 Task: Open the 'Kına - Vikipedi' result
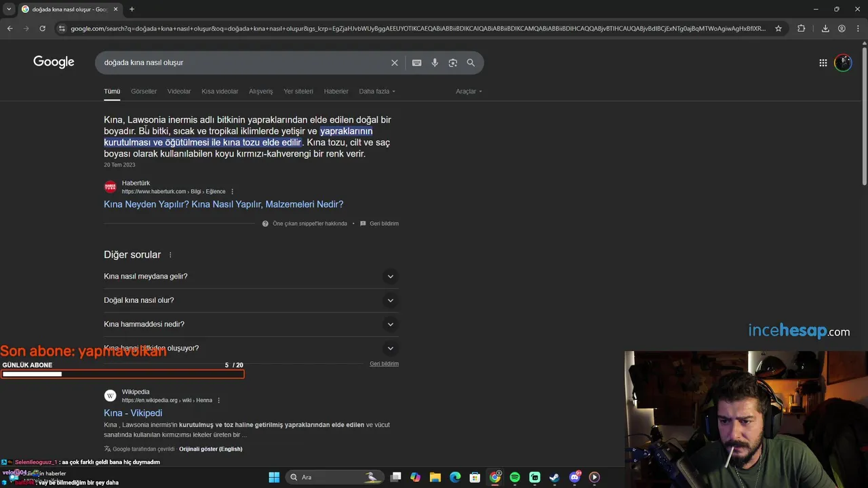click(133, 413)
